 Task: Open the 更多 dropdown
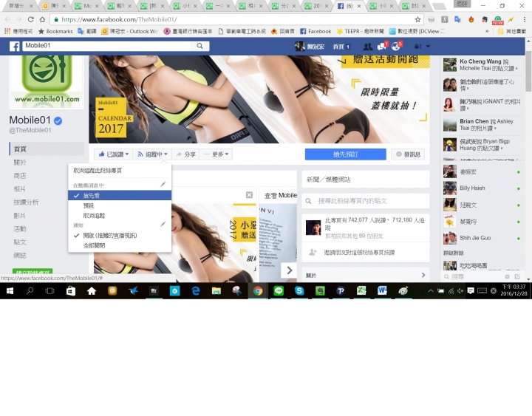(216, 154)
